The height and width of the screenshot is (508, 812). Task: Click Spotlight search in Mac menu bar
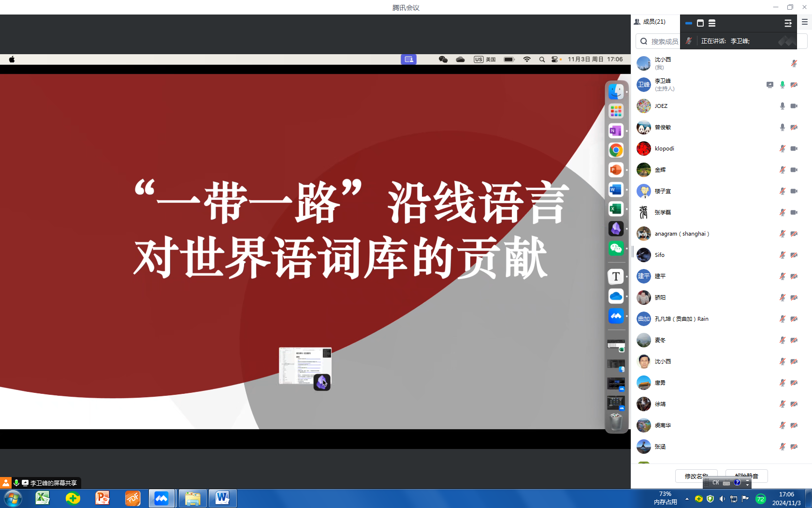542,60
